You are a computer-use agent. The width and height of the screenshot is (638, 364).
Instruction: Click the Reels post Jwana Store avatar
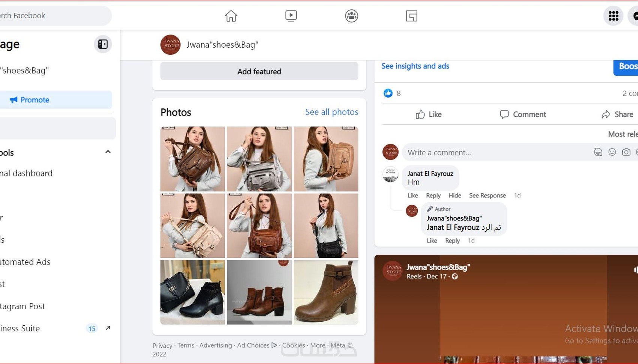[x=393, y=271]
